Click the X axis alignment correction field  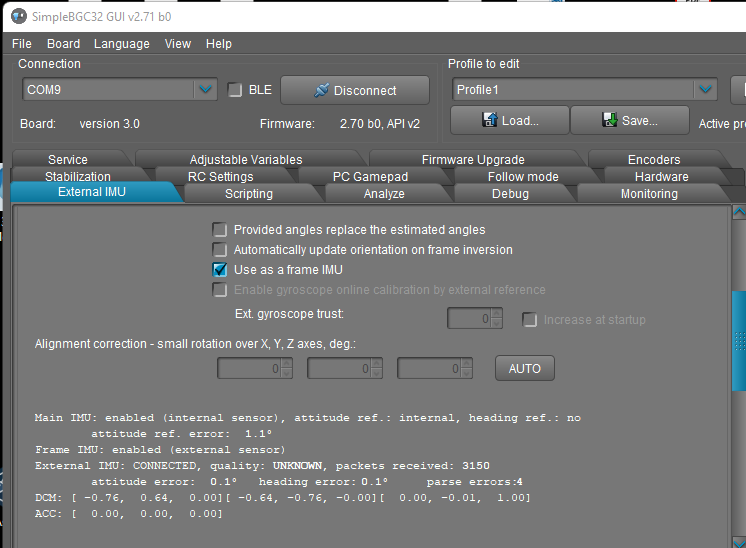(x=250, y=369)
